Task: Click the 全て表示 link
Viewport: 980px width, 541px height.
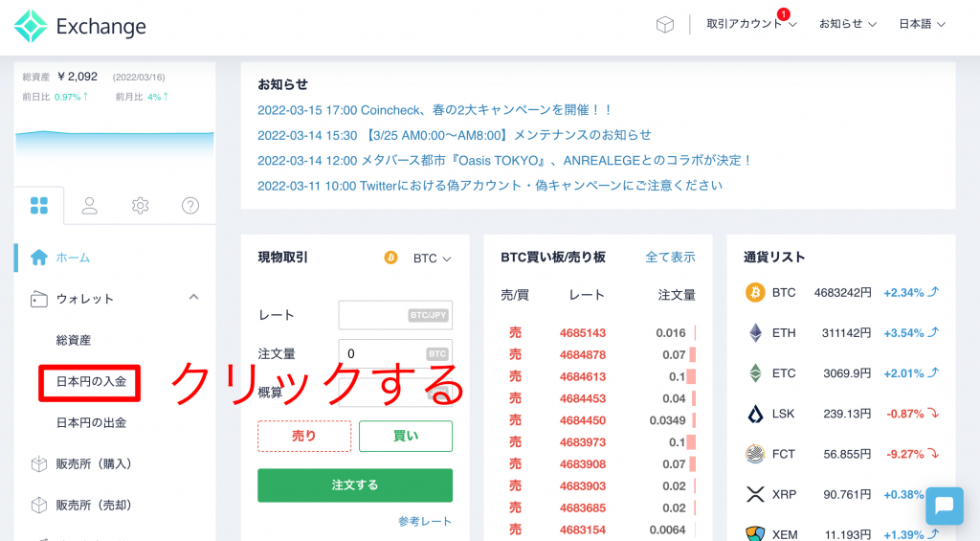Action: point(670,258)
